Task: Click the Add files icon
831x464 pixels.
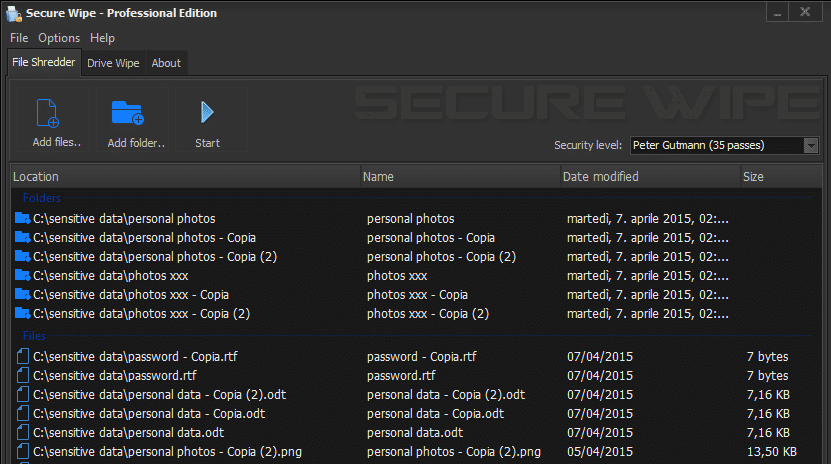Action: 48,113
